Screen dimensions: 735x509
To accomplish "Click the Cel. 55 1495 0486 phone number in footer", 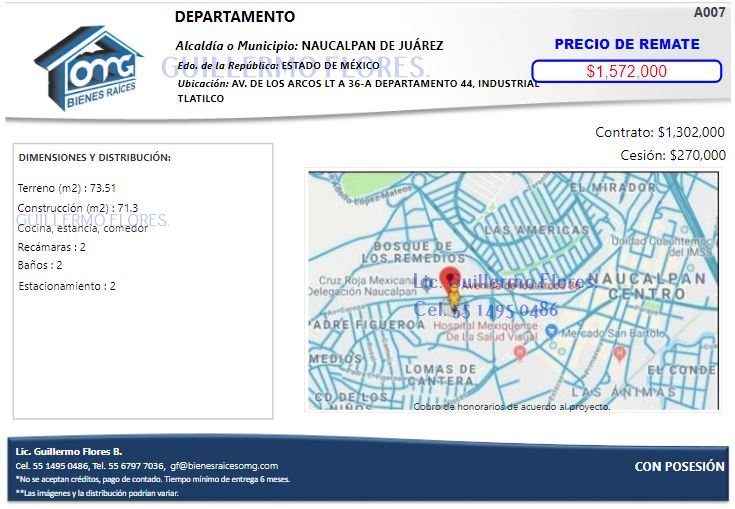I will [51, 466].
